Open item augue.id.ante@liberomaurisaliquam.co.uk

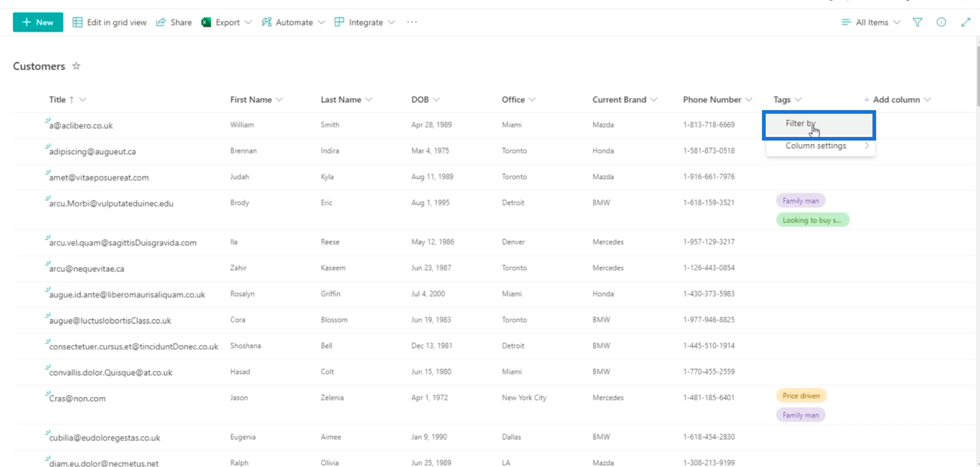[x=127, y=295]
